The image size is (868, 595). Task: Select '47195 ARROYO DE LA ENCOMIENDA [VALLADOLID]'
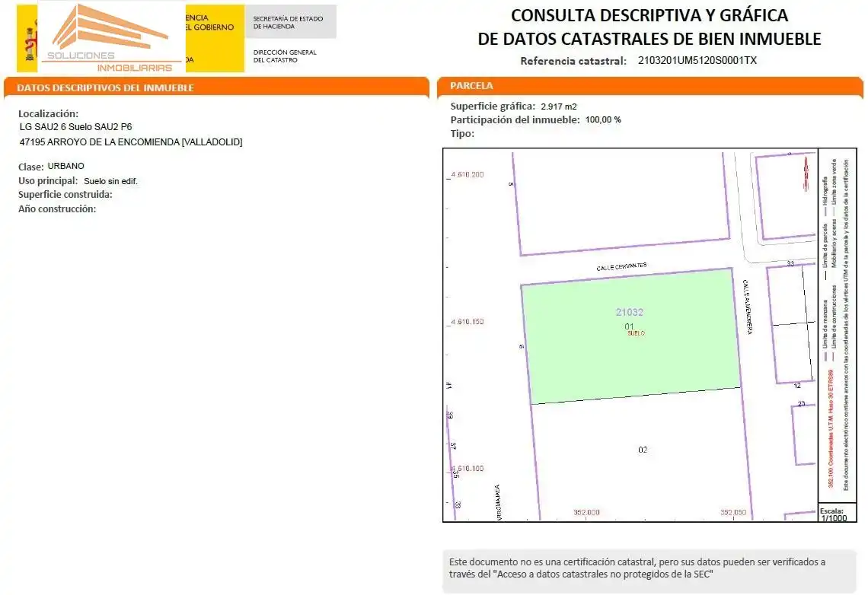click(131, 142)
